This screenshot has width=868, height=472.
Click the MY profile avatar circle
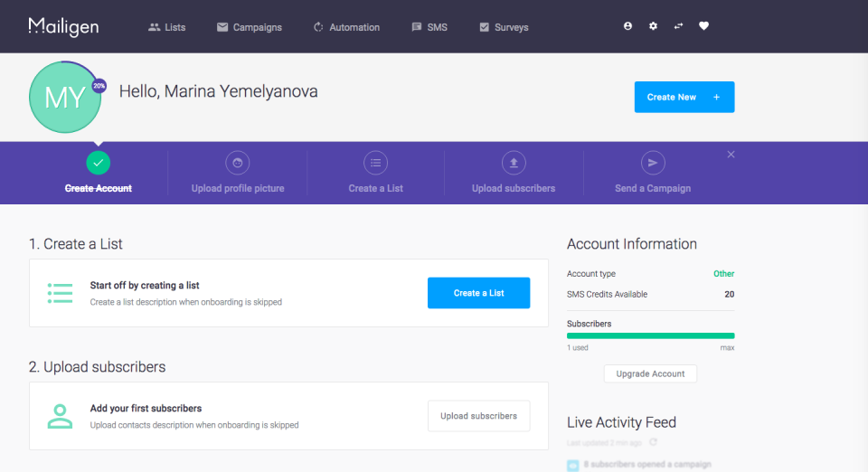pyautogui.click(x=65, y=98)
